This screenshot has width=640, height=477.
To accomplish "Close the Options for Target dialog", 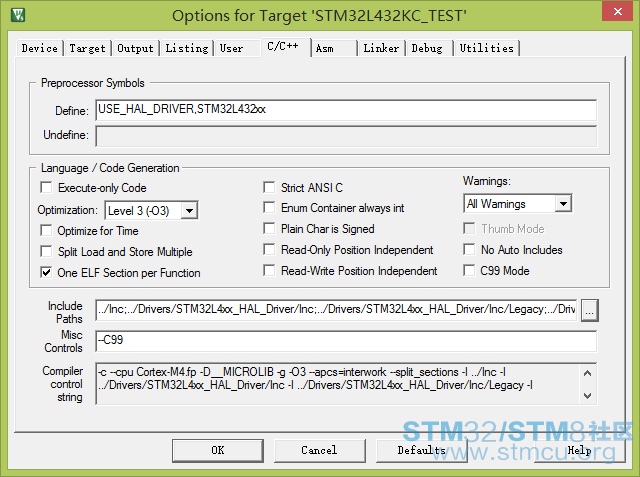I will coord(618,11).
